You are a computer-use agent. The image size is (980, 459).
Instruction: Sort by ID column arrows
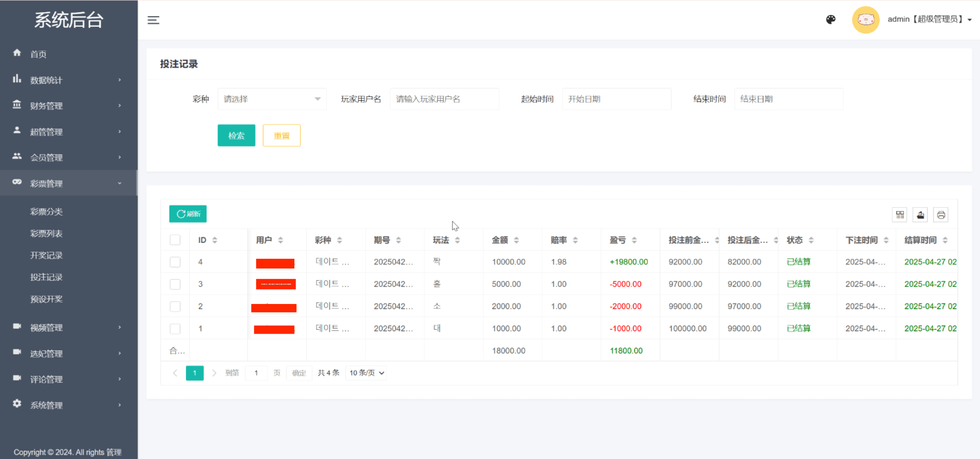click(x=215, y=240)
